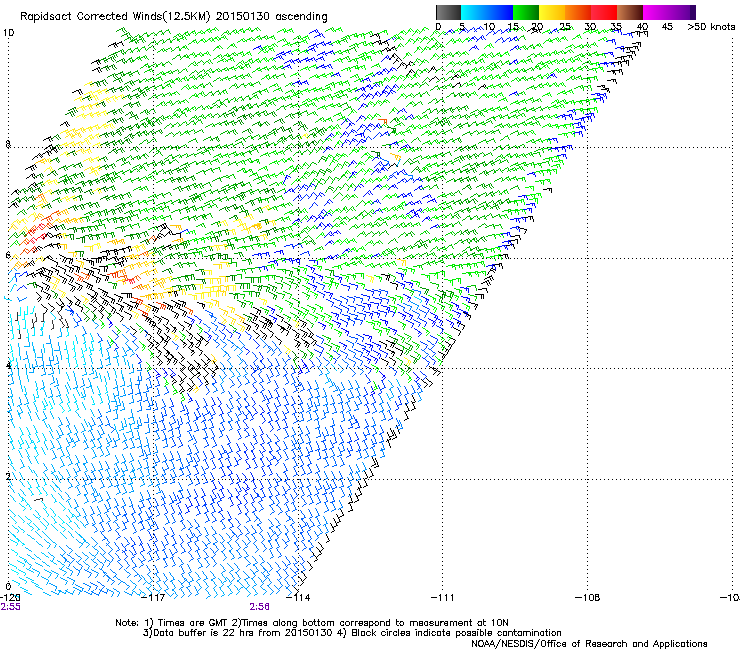Screen dimensions: 740x650
Task: Click the red 30-35 knots legend swatch
Action: click(604, 12)
